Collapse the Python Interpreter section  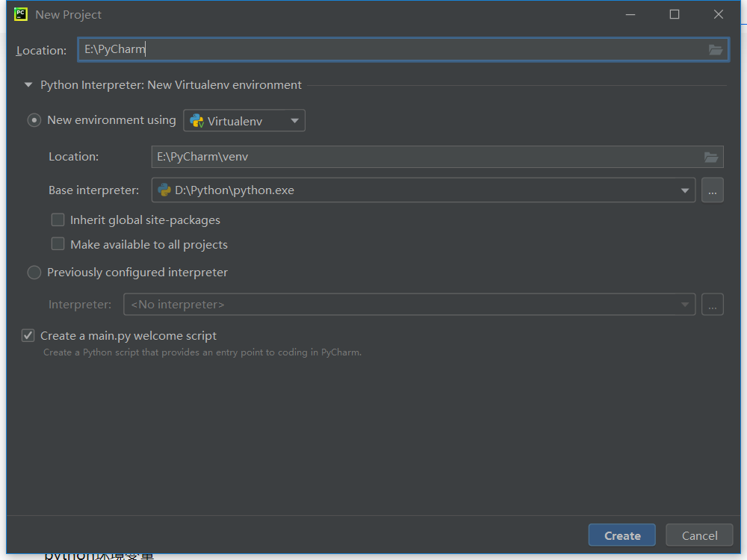(28, 85)
